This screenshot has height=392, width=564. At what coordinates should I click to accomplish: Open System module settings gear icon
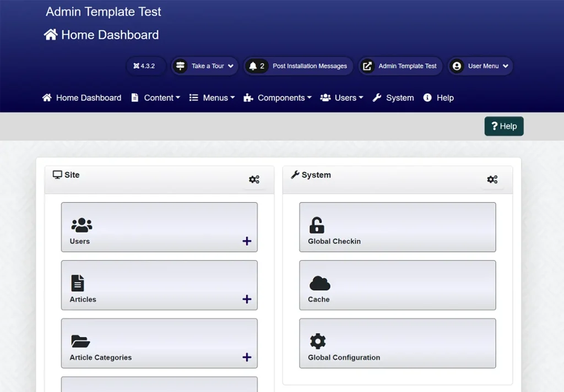[492, 179]
